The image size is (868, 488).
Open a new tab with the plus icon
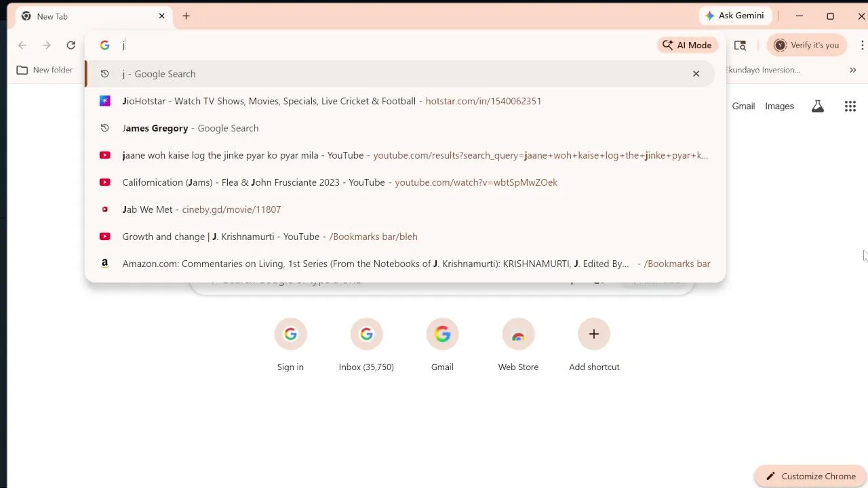coord(186,16)
